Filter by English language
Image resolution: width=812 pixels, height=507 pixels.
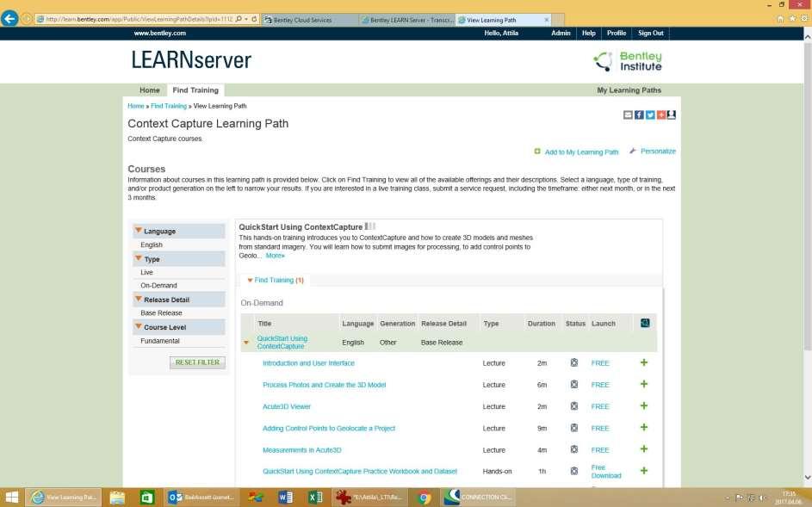(152, 244)
